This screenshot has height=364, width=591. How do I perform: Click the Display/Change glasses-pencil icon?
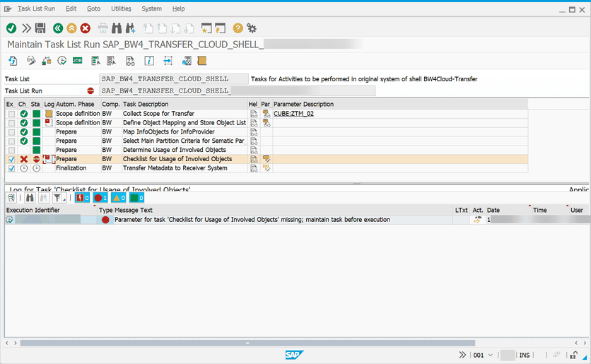pyautogui.click(x=31, y=61)
